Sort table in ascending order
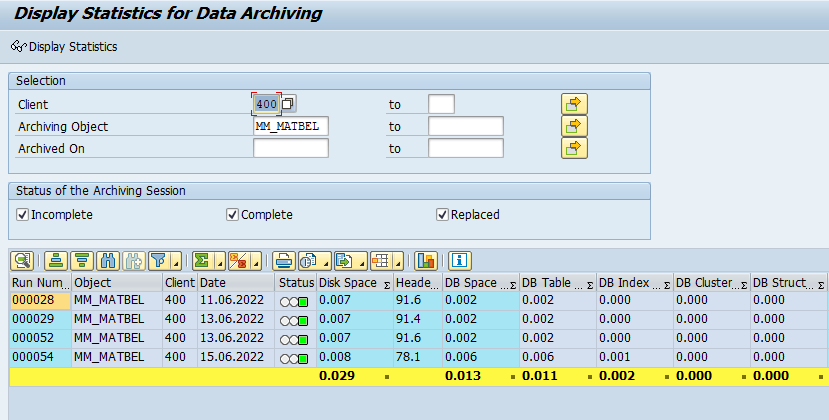Screen dimensions: 829x420 click(x=56, y=261)
